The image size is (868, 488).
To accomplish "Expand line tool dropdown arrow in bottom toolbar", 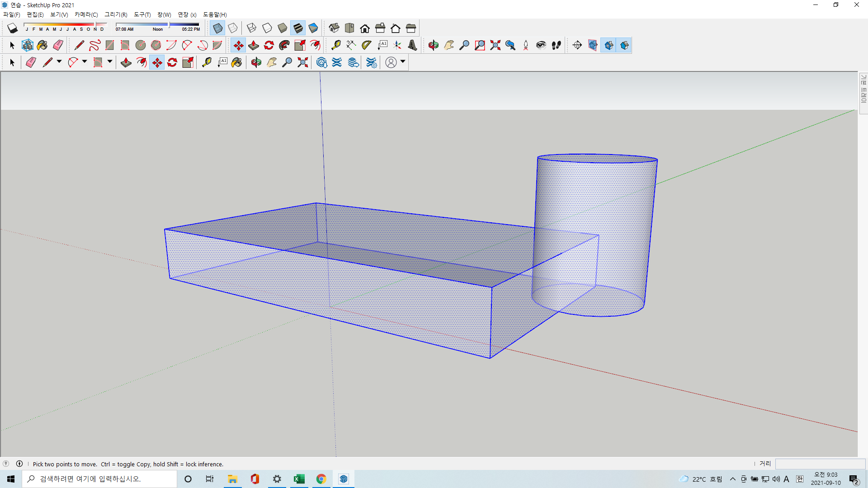I will pos(59,62).
